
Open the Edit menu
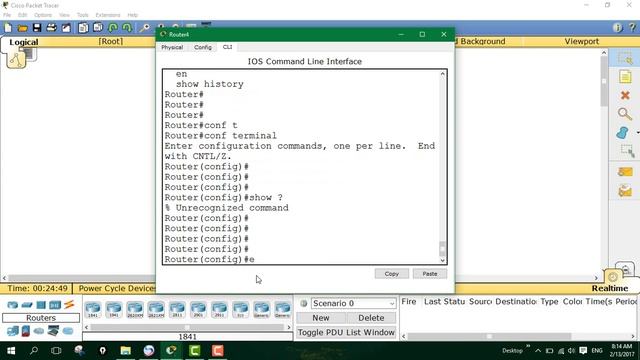[22, 15]
